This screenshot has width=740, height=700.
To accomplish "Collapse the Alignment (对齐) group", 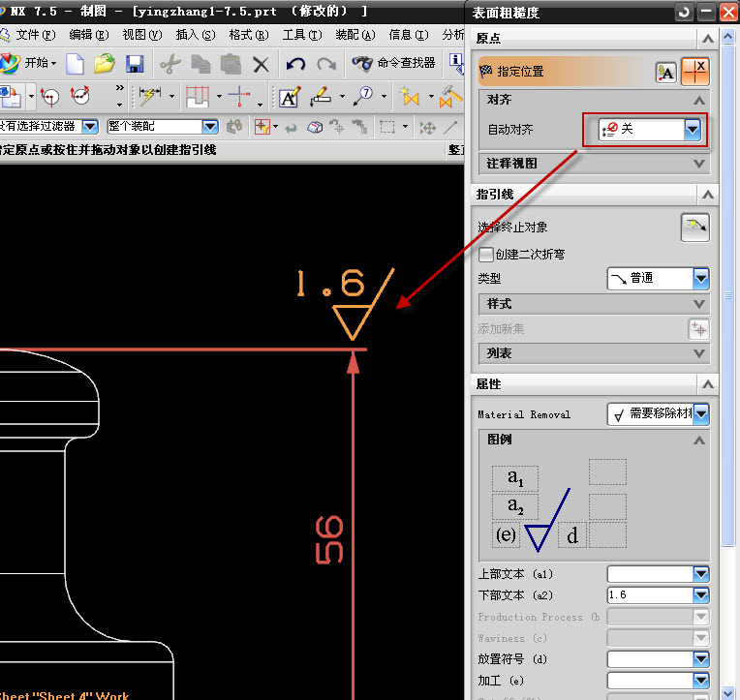I will (x=699, y=100).
